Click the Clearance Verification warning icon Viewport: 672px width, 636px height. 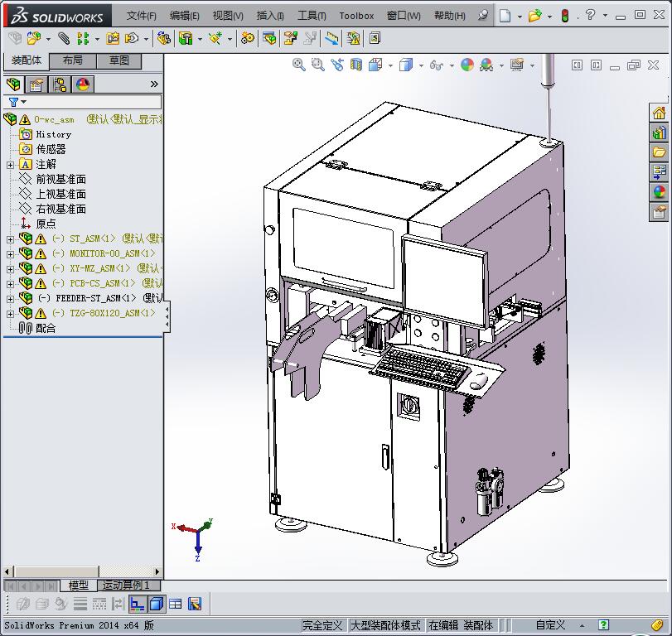tap(354, 39)
